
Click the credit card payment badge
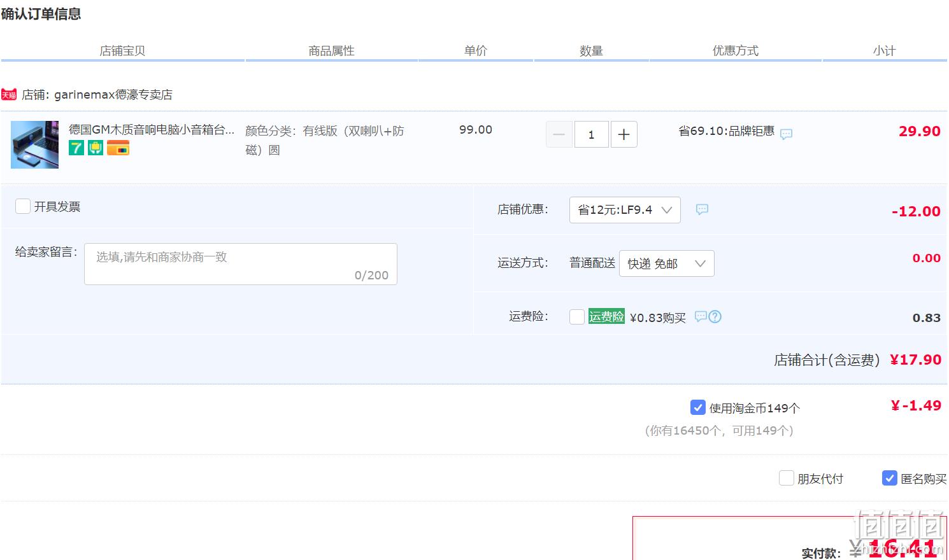click(x=118, y=149)
